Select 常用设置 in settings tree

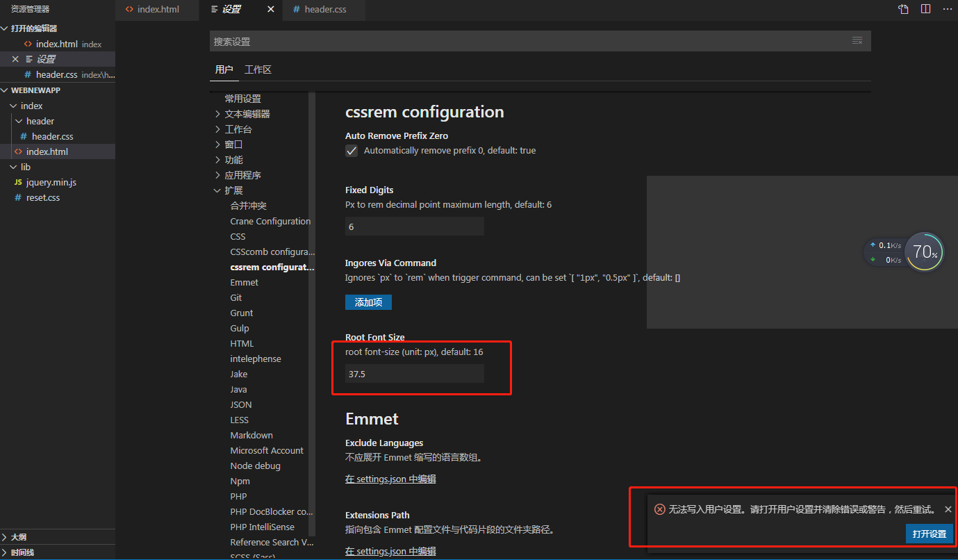(242, 99)
